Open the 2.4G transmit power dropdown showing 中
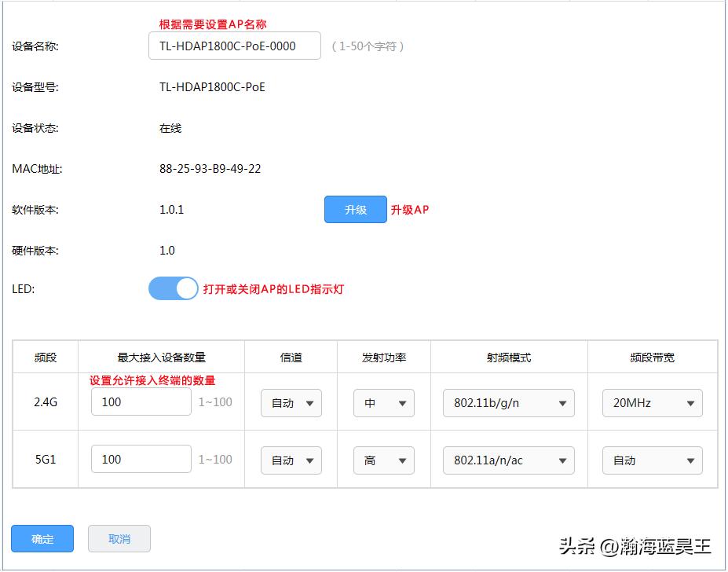 (x=383, y=402)
